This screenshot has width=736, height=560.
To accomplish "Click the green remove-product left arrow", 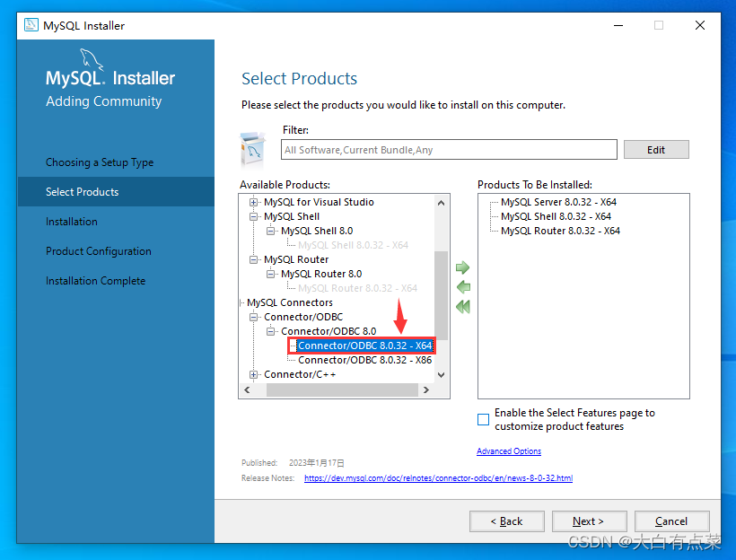I will pos(463,287).
